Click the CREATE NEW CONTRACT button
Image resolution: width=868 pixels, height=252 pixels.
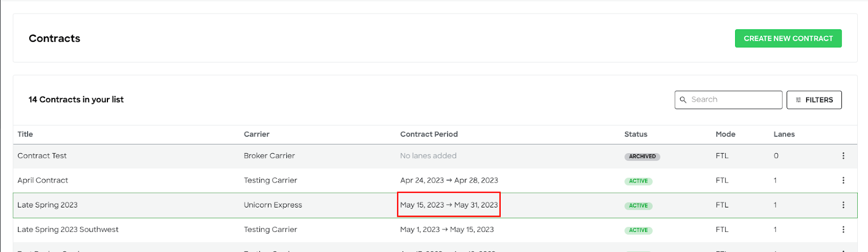click(788, 39)
